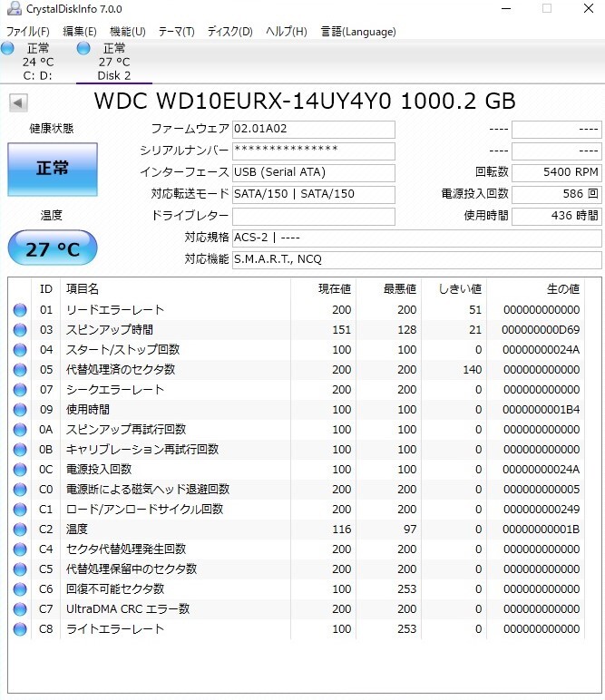Open the 機能(U) menu

coord(128,32)
